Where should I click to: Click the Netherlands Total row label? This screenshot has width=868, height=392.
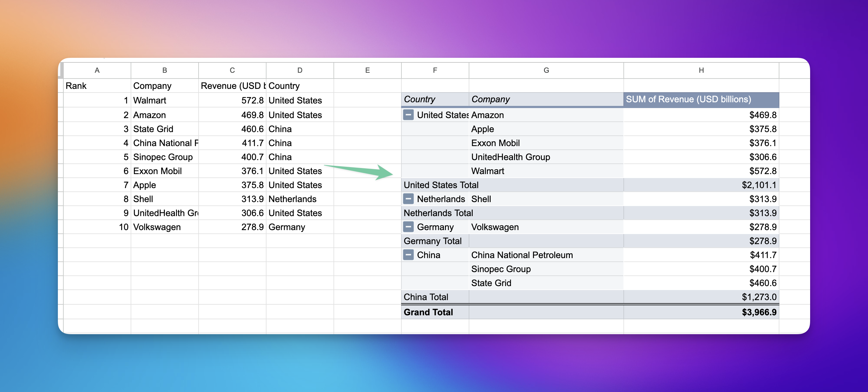438,212
